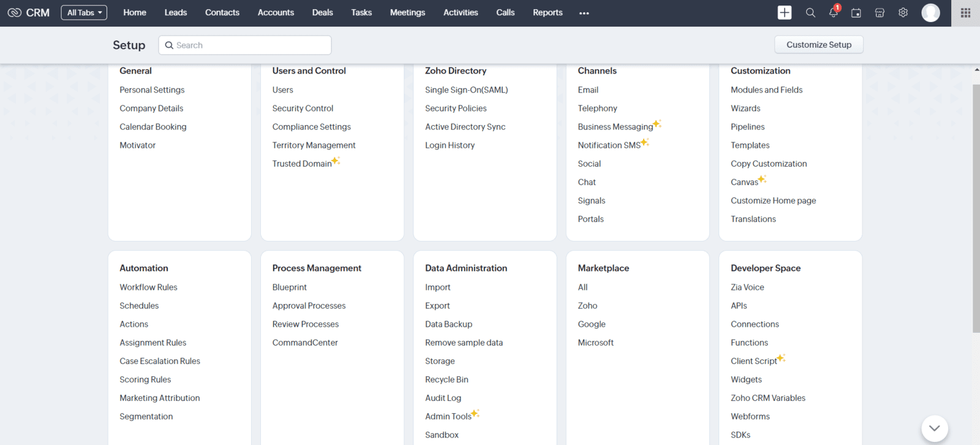This screenshot has height=445, width=980.
Task: Open Blueprint process
Action: click(289, 287)
